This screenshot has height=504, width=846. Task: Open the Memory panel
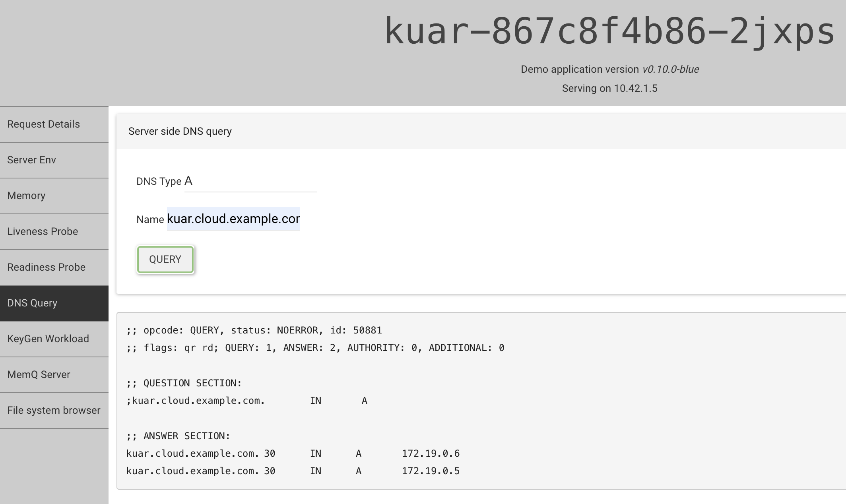coord(26,196)
